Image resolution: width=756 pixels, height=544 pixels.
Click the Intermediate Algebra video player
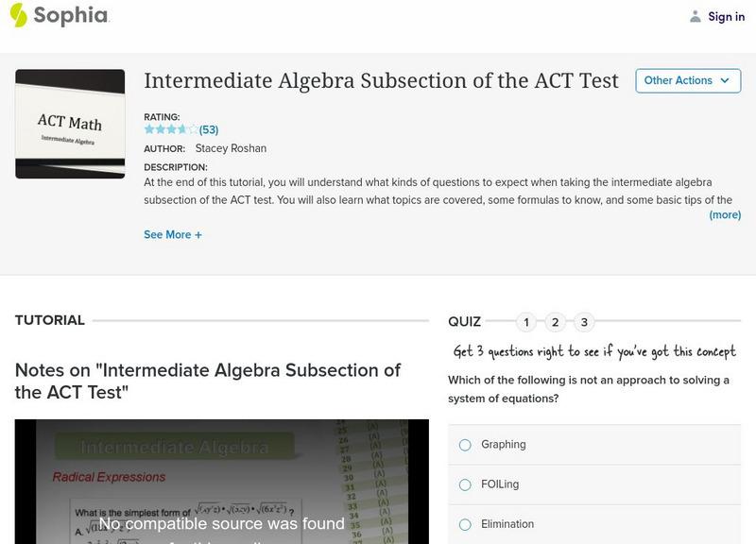pyautogui.click(x=222, y=482)
